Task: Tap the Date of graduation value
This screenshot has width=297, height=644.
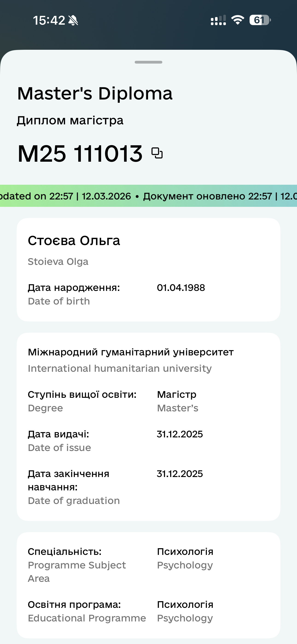Action: [180, 474]
